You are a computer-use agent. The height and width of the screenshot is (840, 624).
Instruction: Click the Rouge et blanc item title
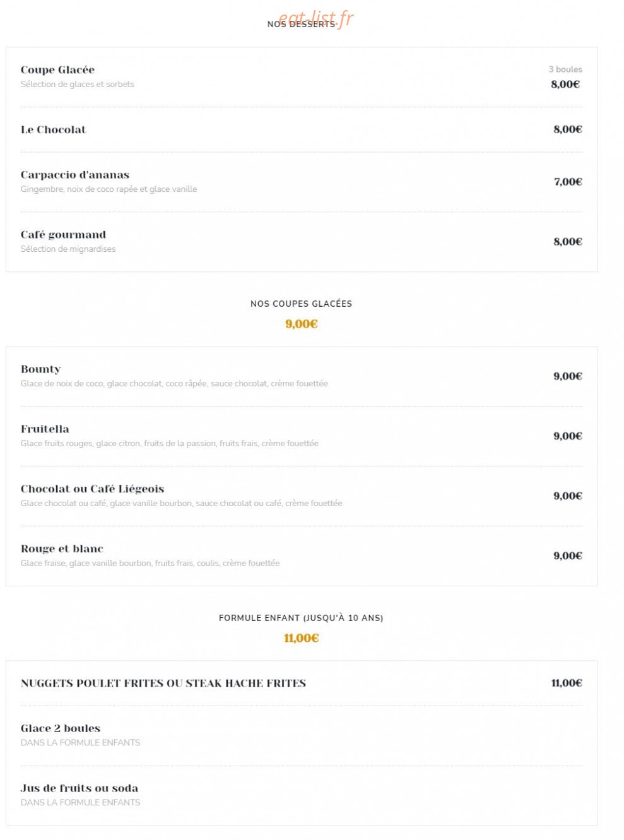pos(62,549)
